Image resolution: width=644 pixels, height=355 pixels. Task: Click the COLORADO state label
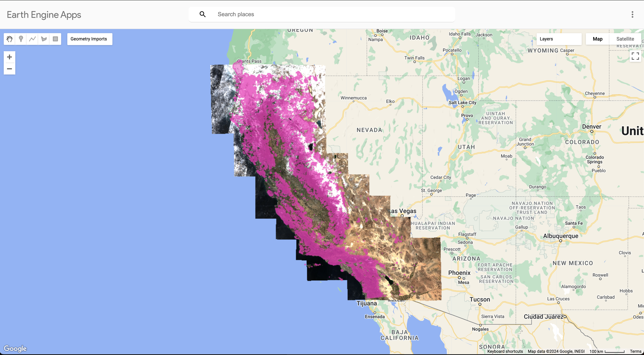click(x=582, y=142)
